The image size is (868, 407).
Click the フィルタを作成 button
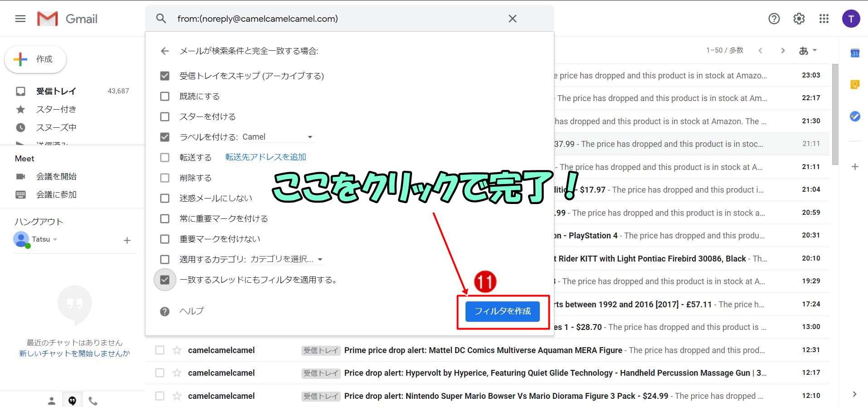(502, 311)
